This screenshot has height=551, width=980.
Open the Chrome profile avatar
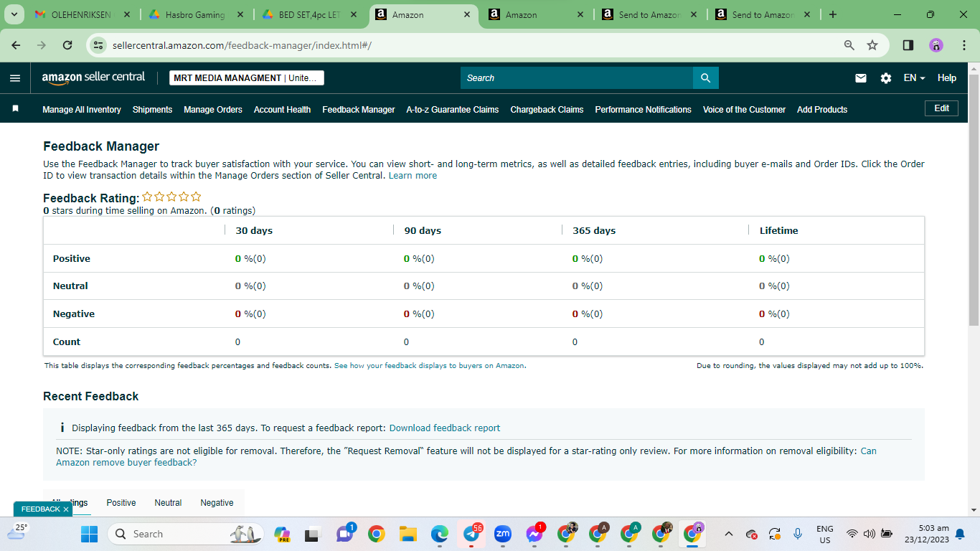coord(936,45)
